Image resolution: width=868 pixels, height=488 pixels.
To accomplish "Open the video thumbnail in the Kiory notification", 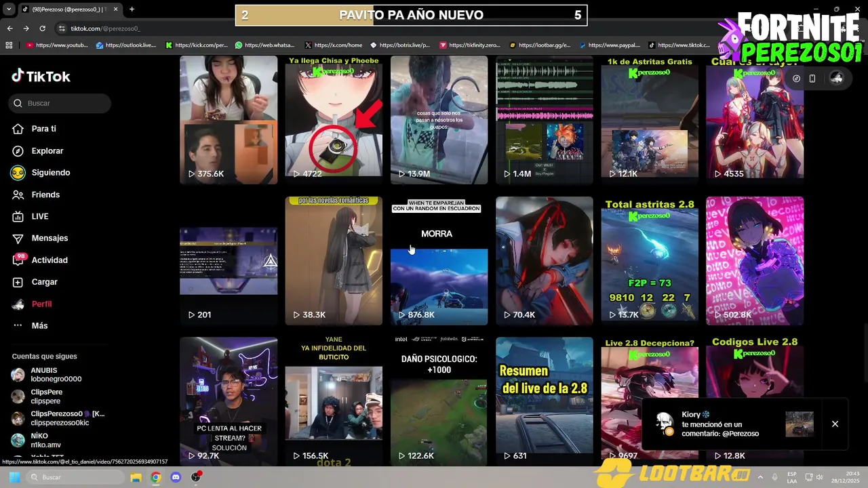I will 800,424.
